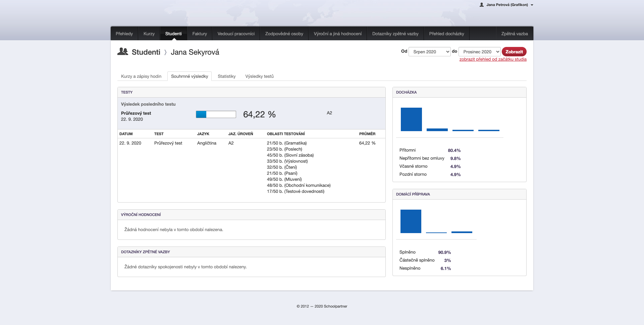Click the 21/50 b. (Psaní) score line
Image resolution: width=644 pixels, height=325 pixels.
pyautogui.click(x=282, y=173)
